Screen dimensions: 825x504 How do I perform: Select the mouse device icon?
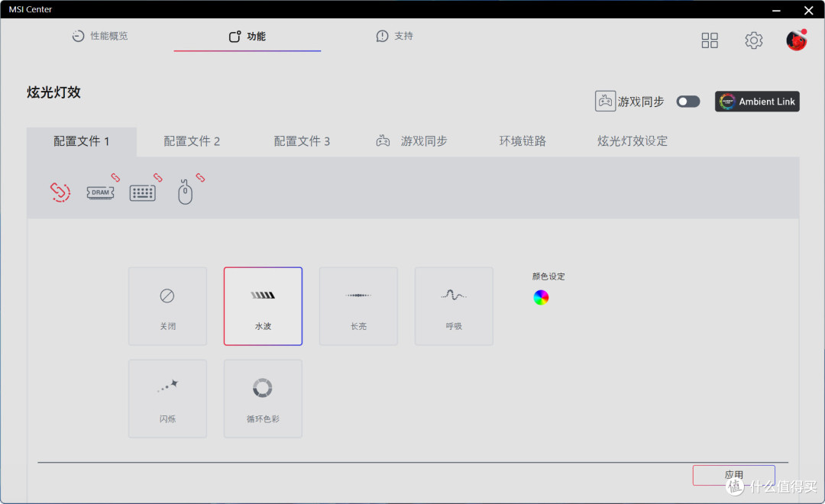click(x=185, y=192)
